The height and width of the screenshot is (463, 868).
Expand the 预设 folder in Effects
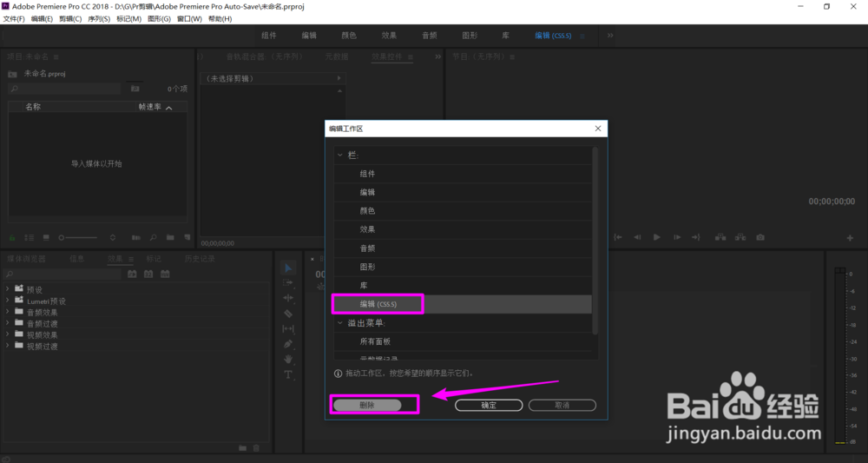8,289
